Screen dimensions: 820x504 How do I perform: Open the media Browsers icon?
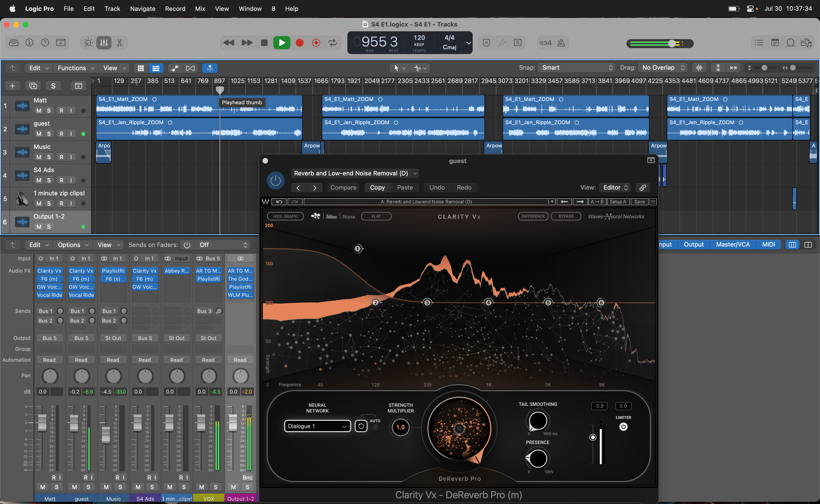coord(806,43)
